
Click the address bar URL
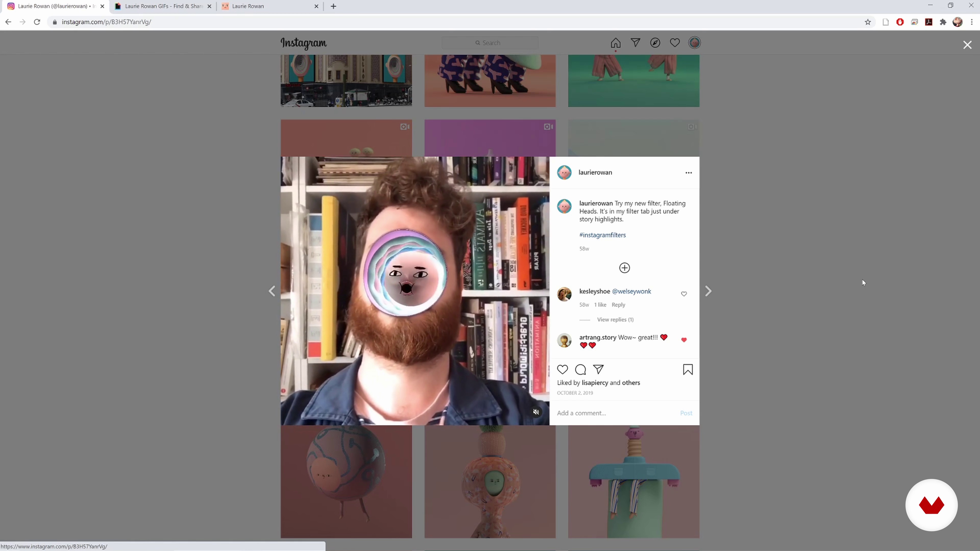106,22
